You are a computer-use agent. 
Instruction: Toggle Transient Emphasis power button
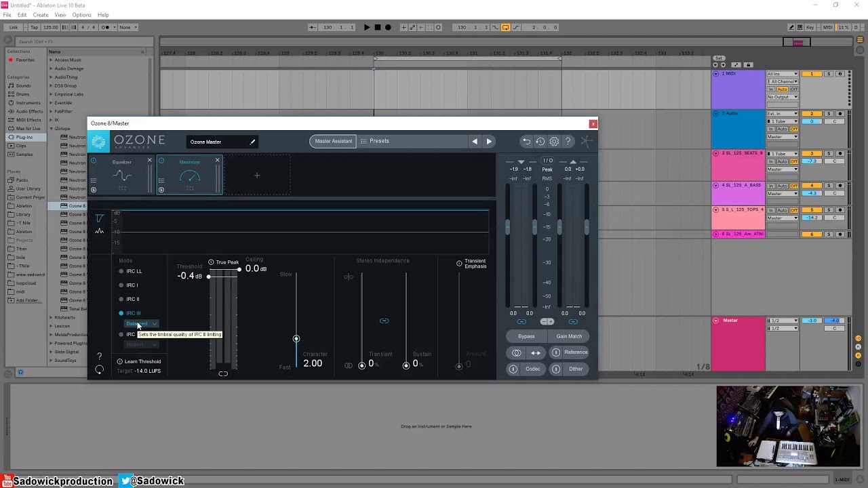click(459, 263)
